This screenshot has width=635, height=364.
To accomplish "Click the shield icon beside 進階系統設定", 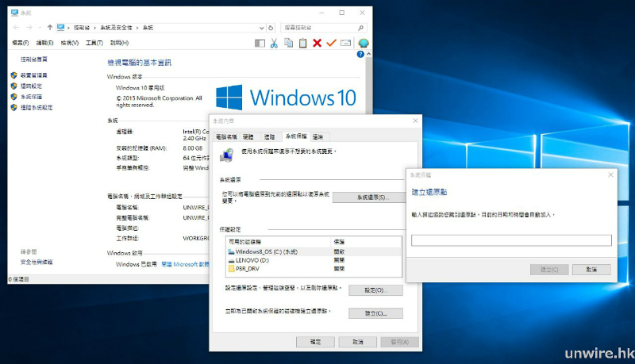I will pos(13,108).
